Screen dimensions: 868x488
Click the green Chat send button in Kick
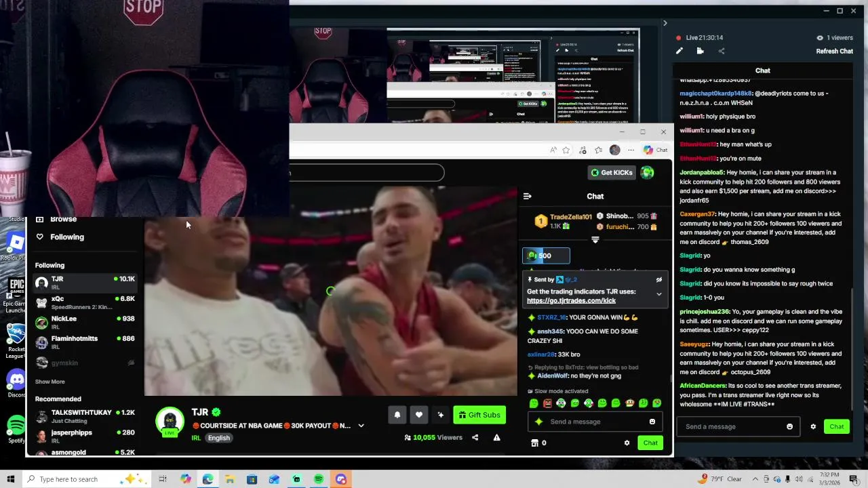click(x=650, y=443)
